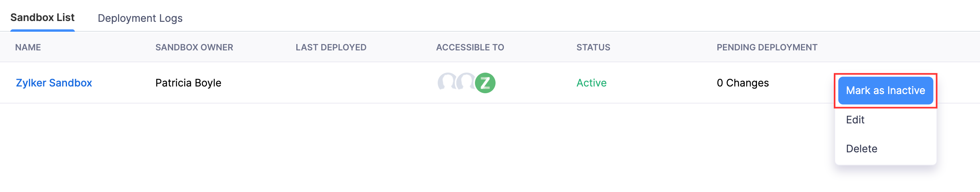Click the SANDBOX OWNER column header

pos(194,47)
